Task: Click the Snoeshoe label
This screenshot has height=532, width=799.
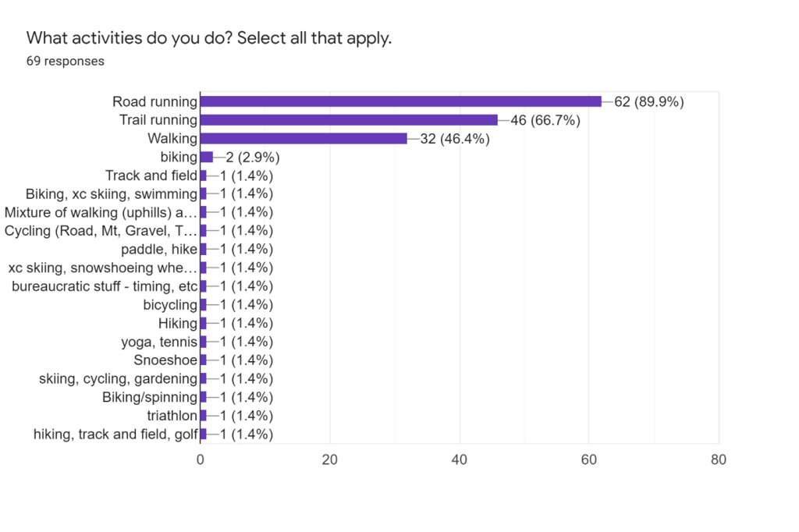Action: [165, 360]
